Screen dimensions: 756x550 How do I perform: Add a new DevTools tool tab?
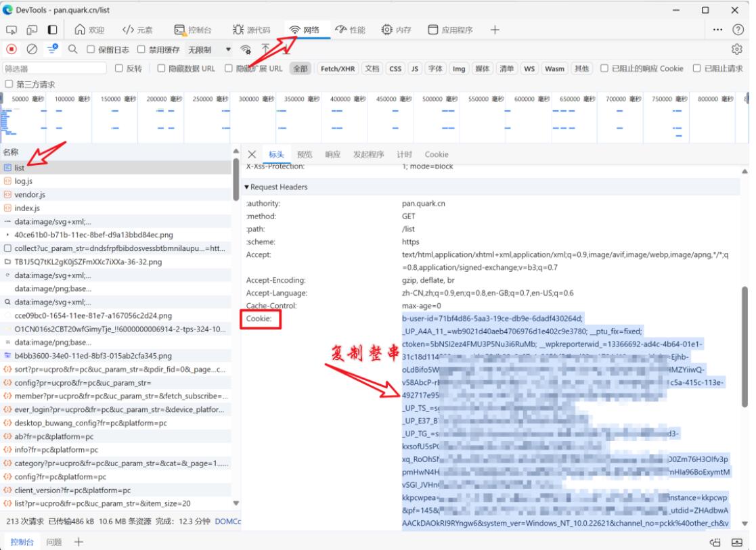(495, 30)
